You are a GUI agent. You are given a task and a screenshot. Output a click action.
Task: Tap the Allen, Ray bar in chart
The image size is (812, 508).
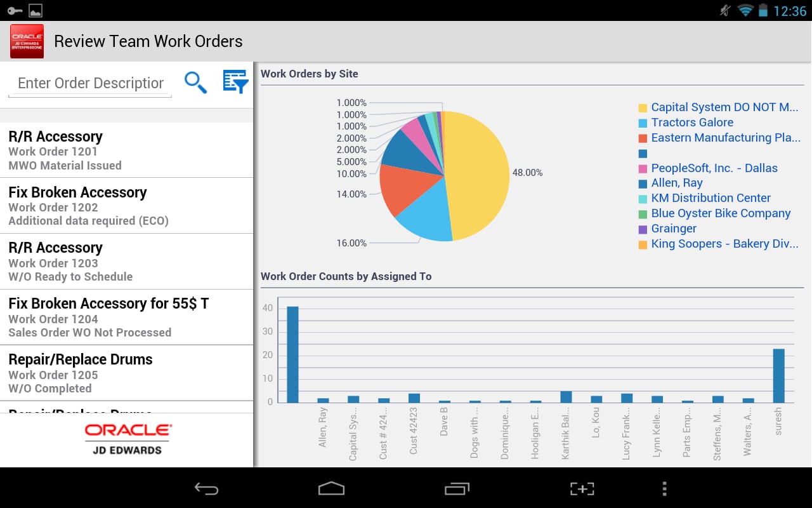(x=323, y=400)
